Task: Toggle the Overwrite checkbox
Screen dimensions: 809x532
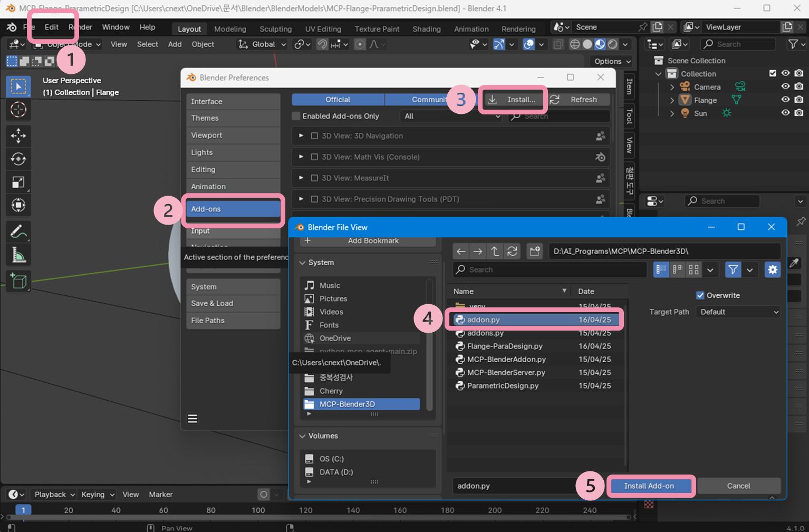Action: pyautogui.click(x=700, y=295)
